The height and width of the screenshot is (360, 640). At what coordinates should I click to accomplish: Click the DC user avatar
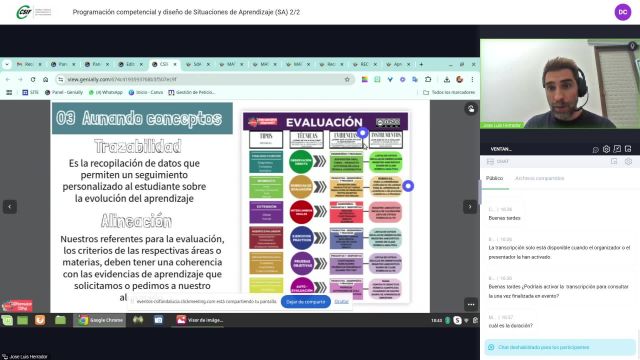(622, 12)
